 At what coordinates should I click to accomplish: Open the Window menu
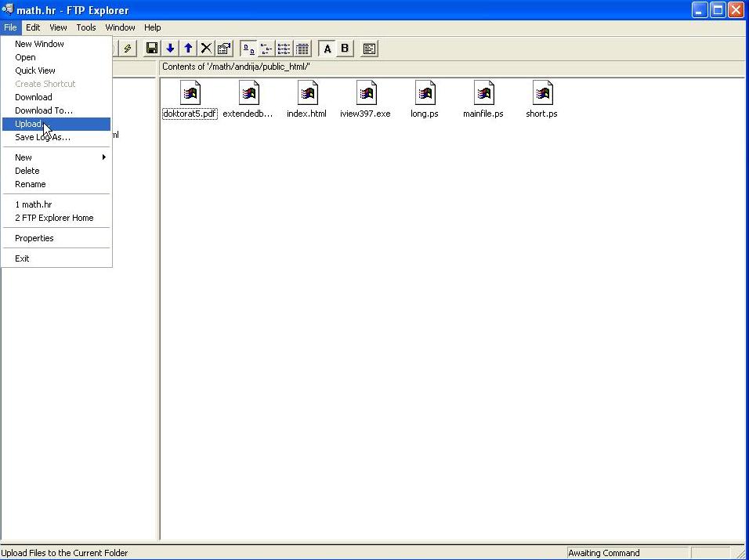(121, 27)
